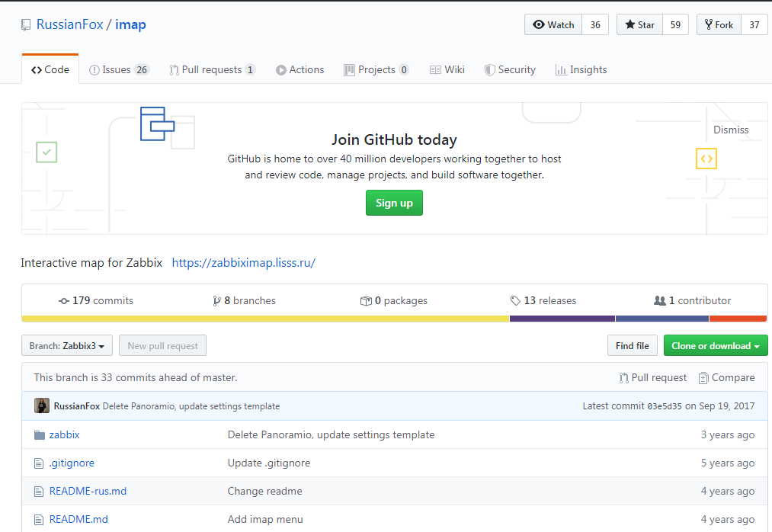Click the Security shield icon

[489, 70]
